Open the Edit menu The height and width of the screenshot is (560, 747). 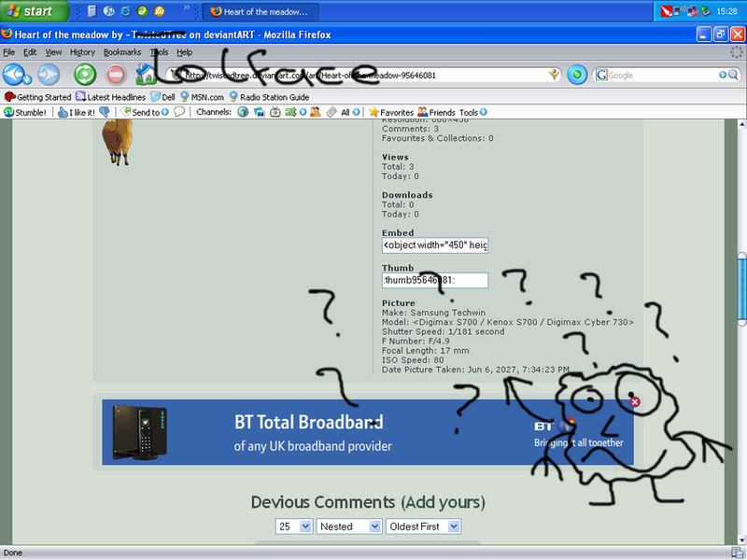tap(30, 52)
